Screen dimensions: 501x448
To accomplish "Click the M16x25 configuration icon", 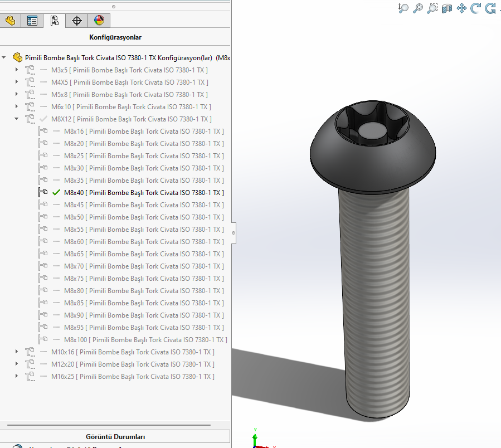I will (30, 377).
